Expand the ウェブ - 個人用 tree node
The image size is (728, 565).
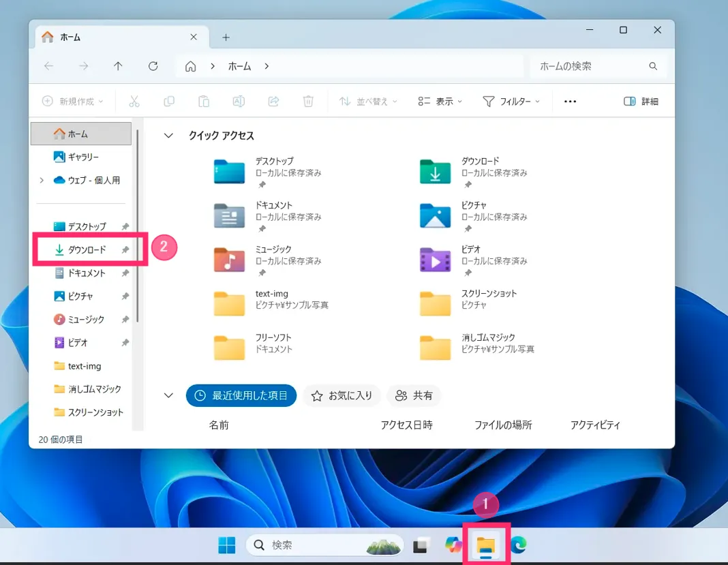[x=42, y=180]
